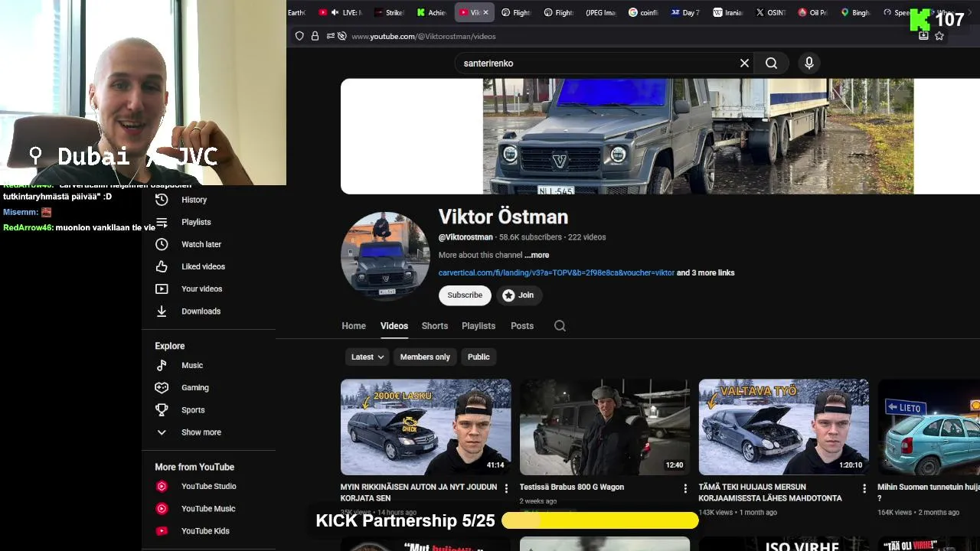Click 'and 3 more links'
The image size is (980, 551).
point(705,272)
